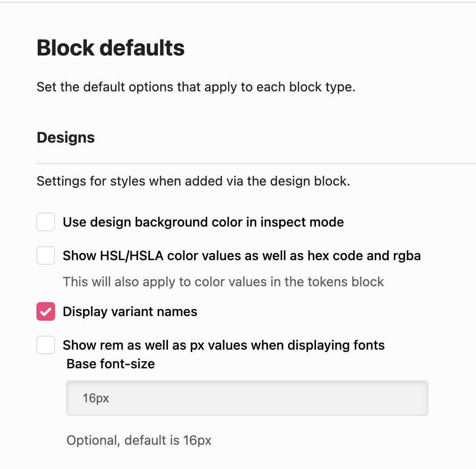Enable the show rem values checkbox
Image resolution: width=476 pixels, height=469 pixels.
[46, 345]
